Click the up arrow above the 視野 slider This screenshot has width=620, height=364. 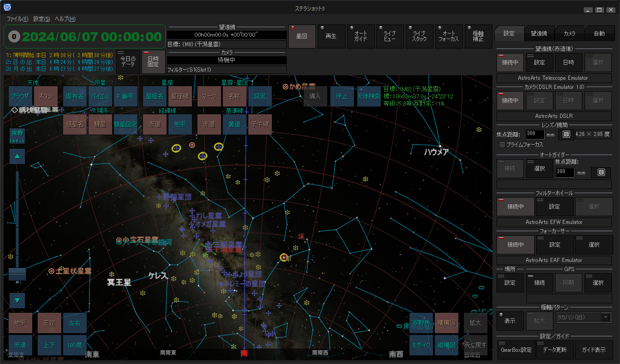(17, 156)
